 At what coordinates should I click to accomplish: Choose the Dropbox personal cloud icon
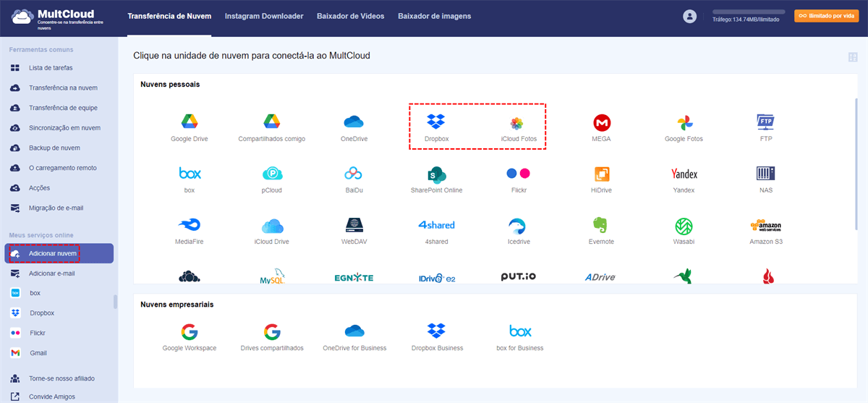pos(435,122)
